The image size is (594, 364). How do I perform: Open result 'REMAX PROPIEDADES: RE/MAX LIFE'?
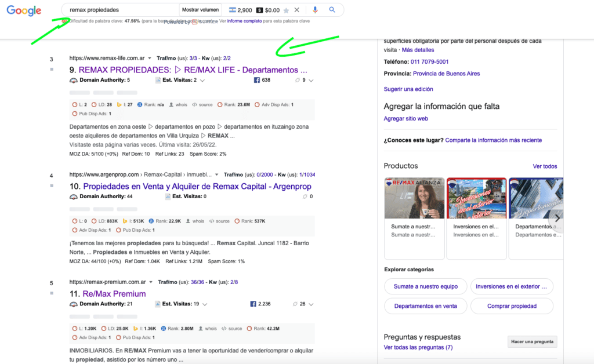(193, 70)
